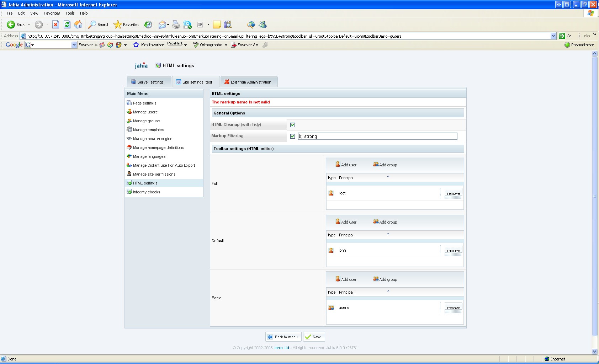Click the Manage templates icon
599x364 pixels.
129,129
